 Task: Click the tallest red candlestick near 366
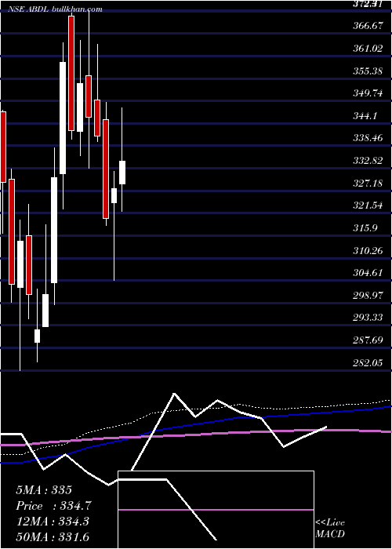coord(71,74)
